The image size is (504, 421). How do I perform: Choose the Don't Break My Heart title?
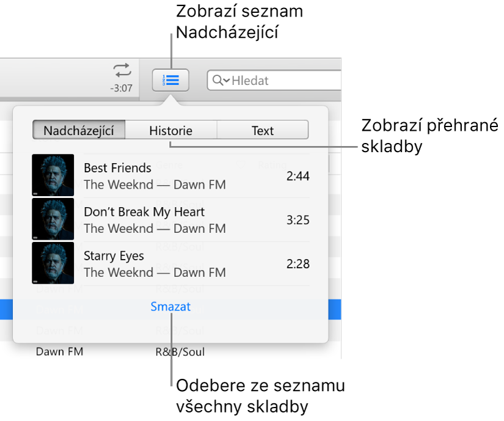point(144,212)
